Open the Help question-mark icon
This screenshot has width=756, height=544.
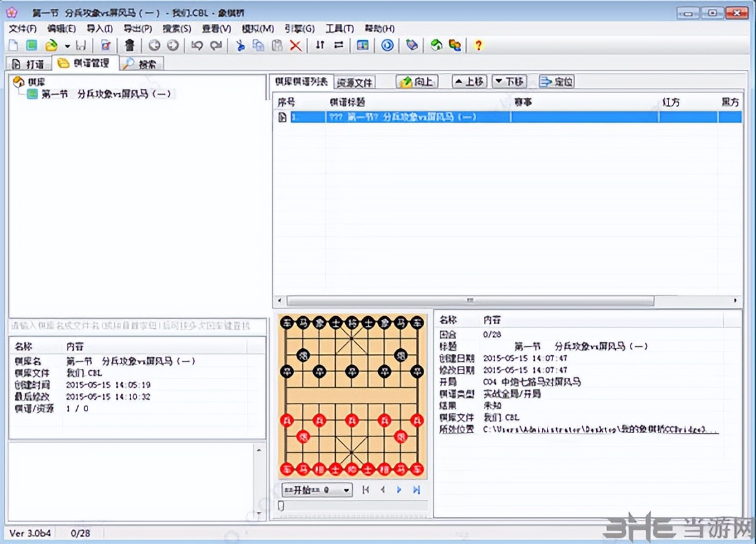(478, 45)
